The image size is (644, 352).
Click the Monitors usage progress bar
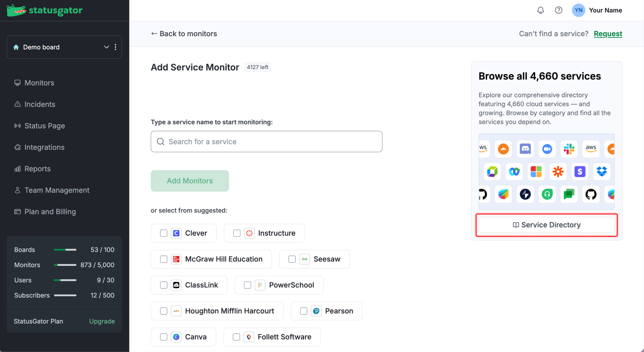point(65,265)
